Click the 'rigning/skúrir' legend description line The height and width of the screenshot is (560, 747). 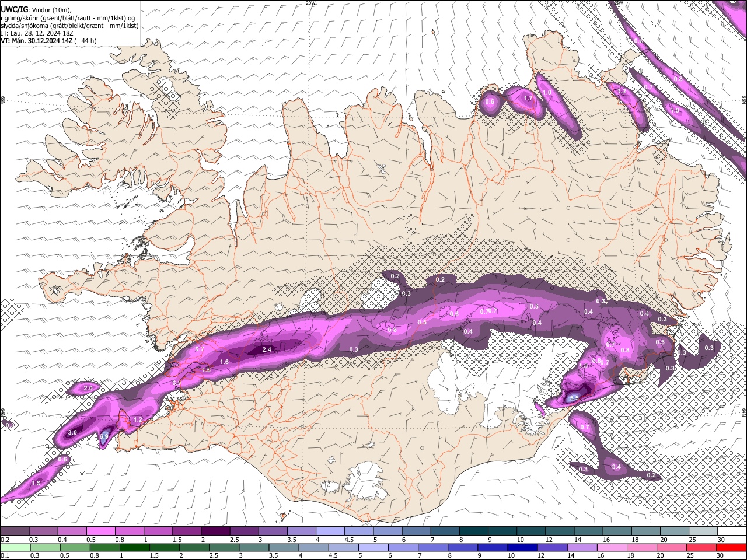click(x=68, y=17)
